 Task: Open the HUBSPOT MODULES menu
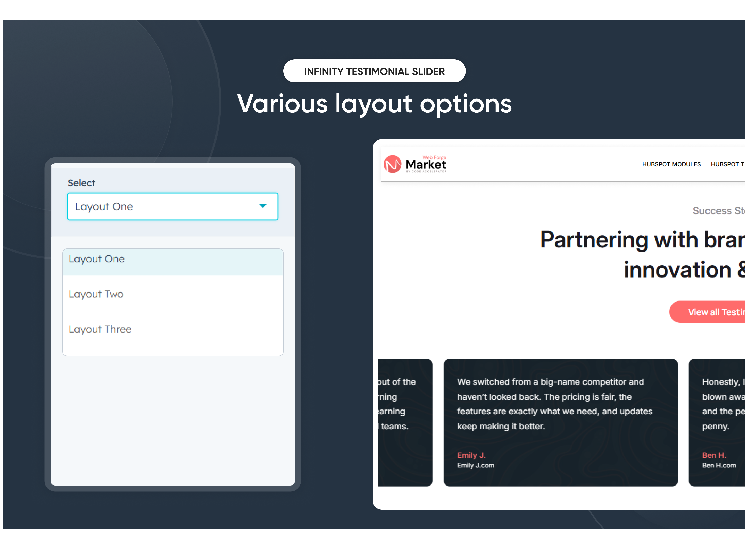tap(671, 164)
